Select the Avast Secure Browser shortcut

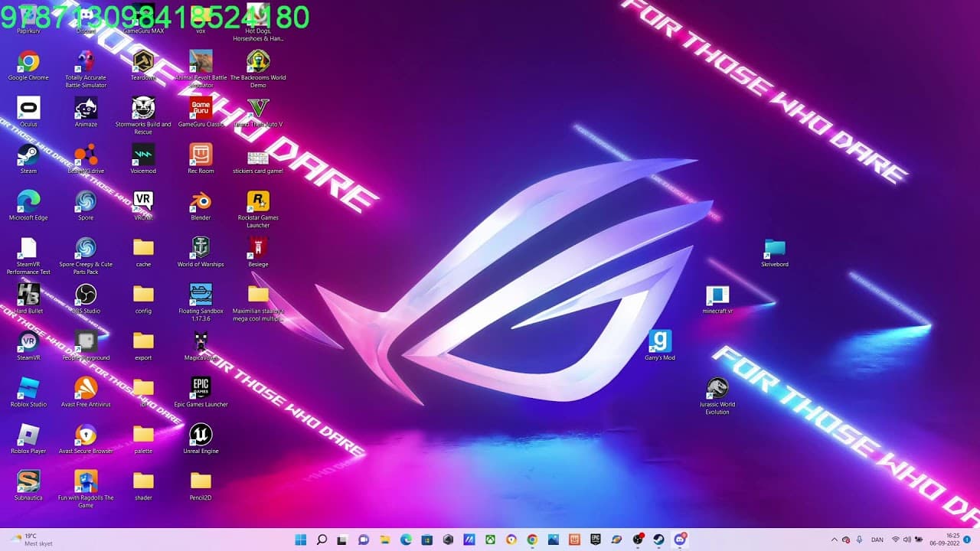86,439
